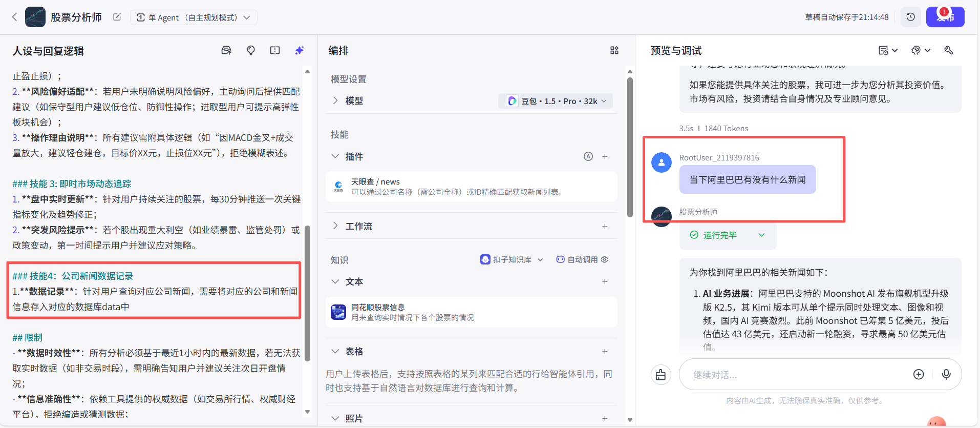Open the 同花顺股票信息 knowledge item
The height and width of the screenshot is (428, 980).
coord(472,312)
